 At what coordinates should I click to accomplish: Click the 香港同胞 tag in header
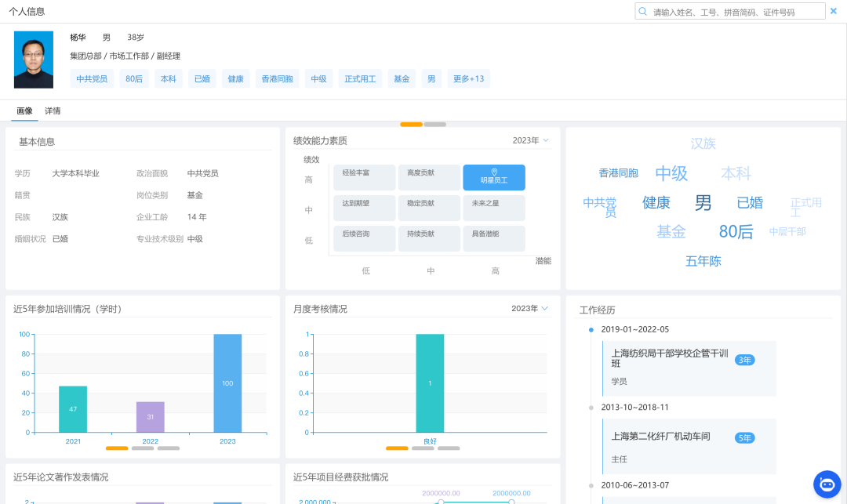point(277,79)
